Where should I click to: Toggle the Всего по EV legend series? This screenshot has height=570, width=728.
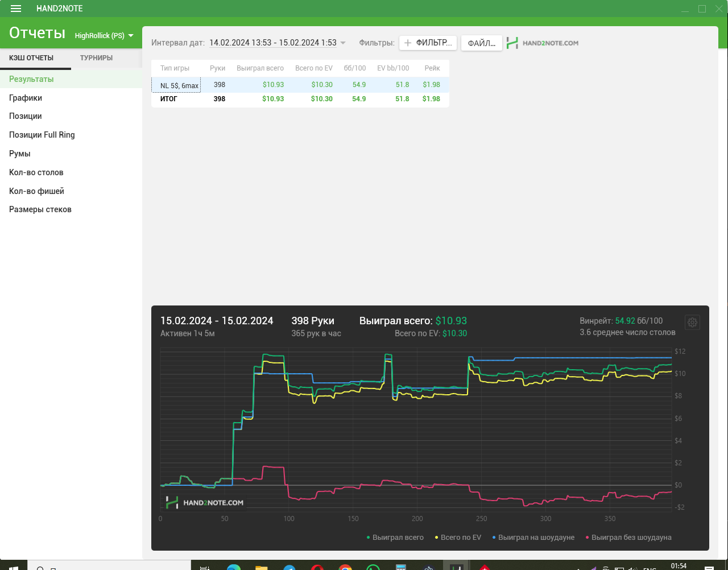(458, 537)
